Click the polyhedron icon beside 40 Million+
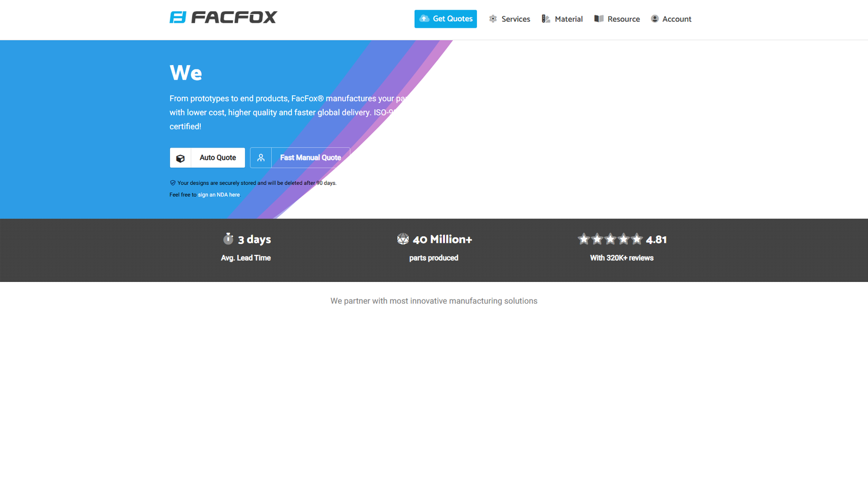 [403, 239]
